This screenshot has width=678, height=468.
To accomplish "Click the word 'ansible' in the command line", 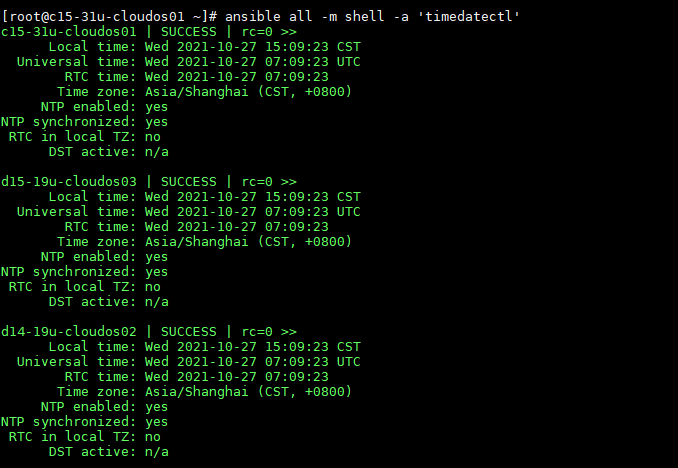I will pyautogui.click(x=254, y=17).
